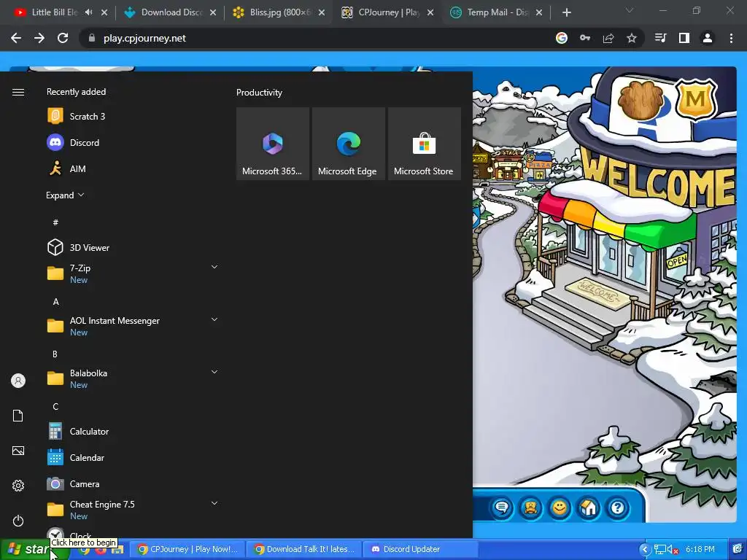
Task: Open the help question mark in game
Action: tap(618, 507)
